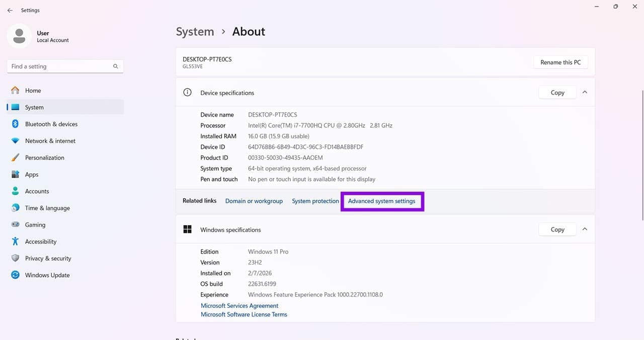
Task: Open Microsoft Software License Terms link
Action: [244, 314]
